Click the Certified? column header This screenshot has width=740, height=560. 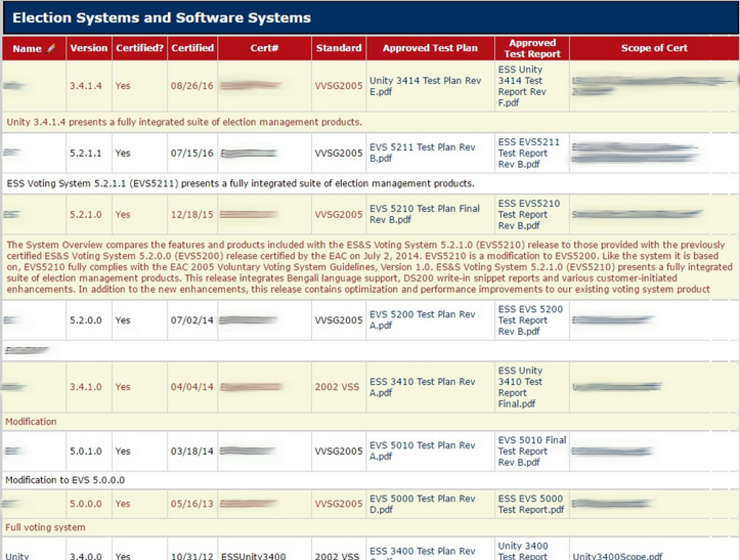(x=139, y=48)
